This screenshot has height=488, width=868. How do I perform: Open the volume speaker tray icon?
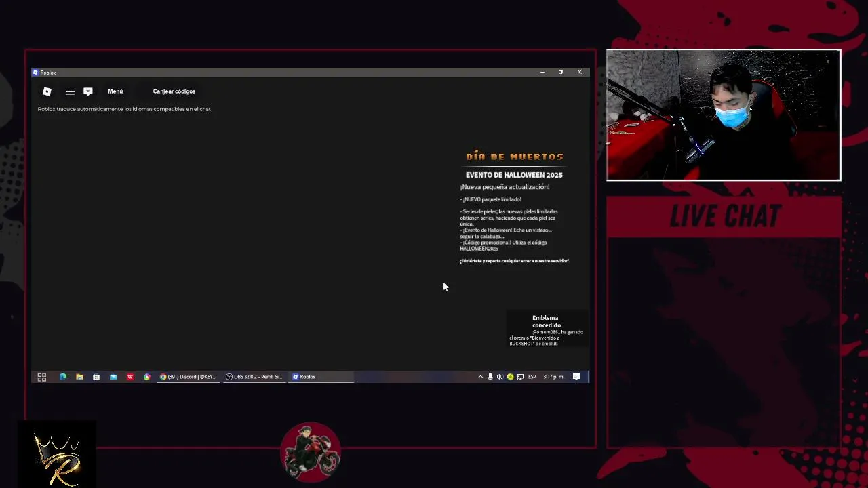[500, 377]
